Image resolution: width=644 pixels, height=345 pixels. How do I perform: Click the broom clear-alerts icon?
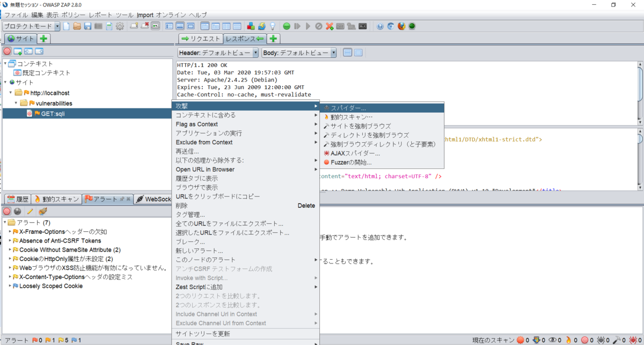pos(42,211)
